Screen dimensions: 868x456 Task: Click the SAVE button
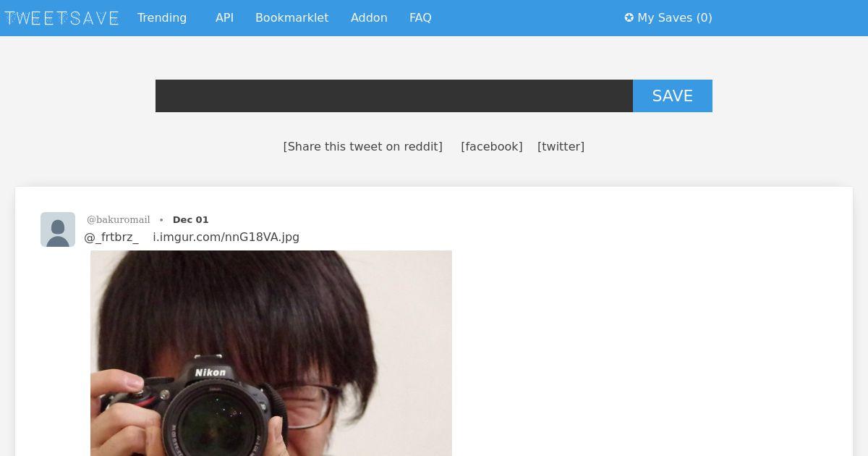point(673,96)
